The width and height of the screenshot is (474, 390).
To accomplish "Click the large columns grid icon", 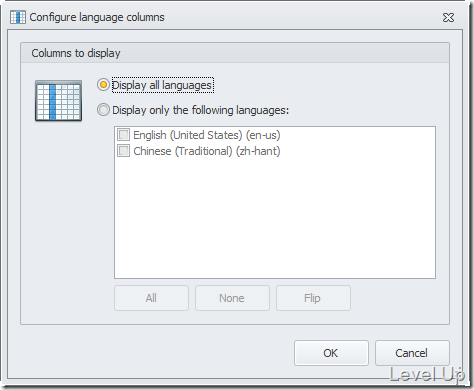I will (59, 100).
